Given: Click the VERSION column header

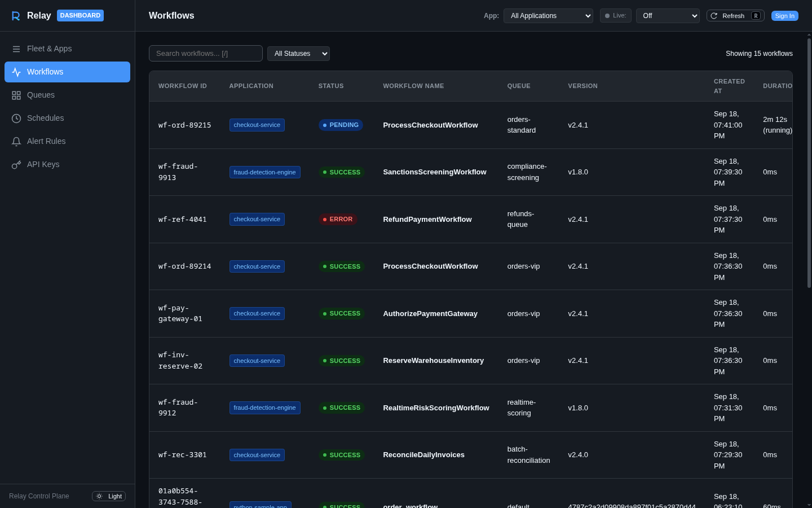Looking at the screenshot, I should click(x=582, y=86).
